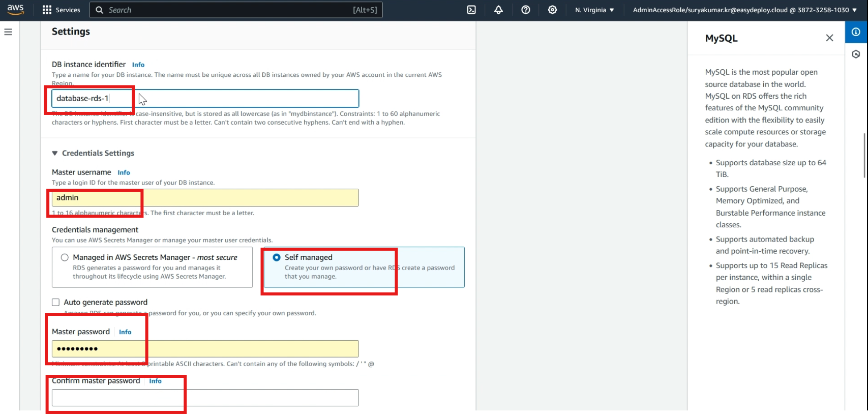
Task: Collapse the Credentials Settings section
Action: point(93,153)
